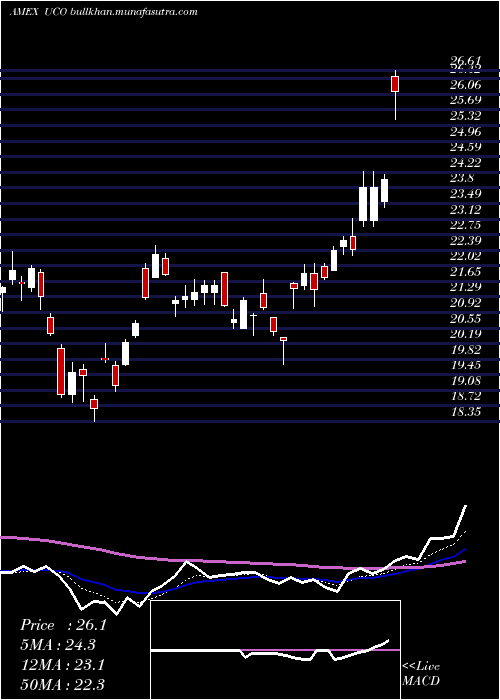Click the 50MA 22.3 legend entry
500x700 pixels.
[x=62, y=684]
